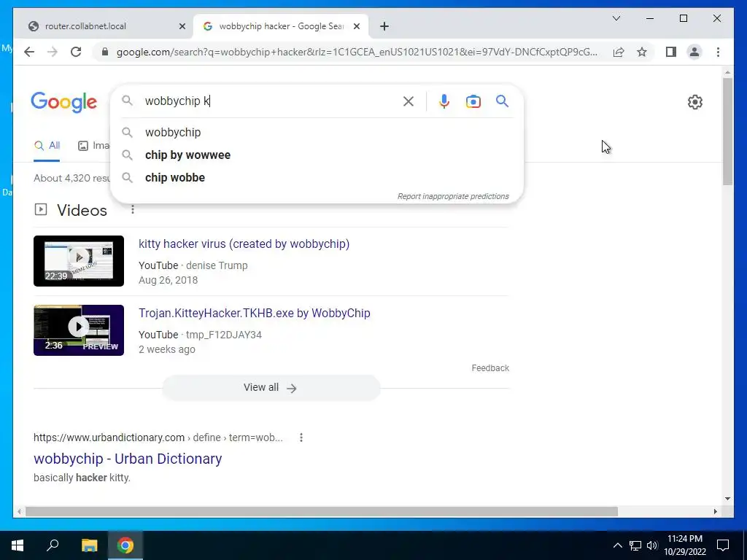Share this page from the address bar
The width and height of the screenshot is (747, 560).
click(619, 52)
